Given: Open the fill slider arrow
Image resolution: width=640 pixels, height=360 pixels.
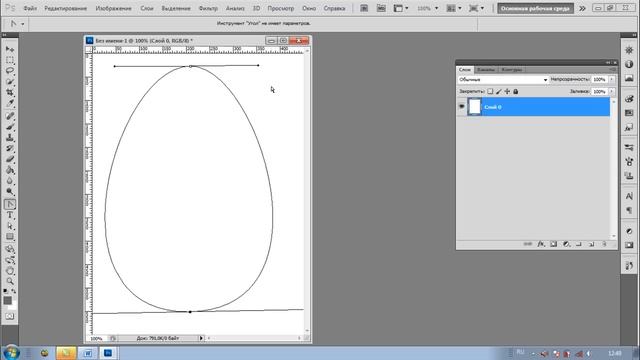Looking at the screenshot, I should [612, 91].
